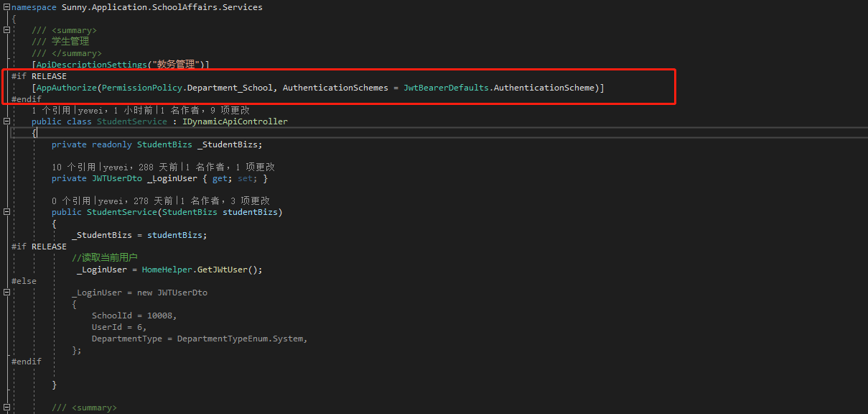Click the 'JwtBearerDefaults' identifier
The height and width of the screenshot is (414, 868).
[x=446, y=88]
